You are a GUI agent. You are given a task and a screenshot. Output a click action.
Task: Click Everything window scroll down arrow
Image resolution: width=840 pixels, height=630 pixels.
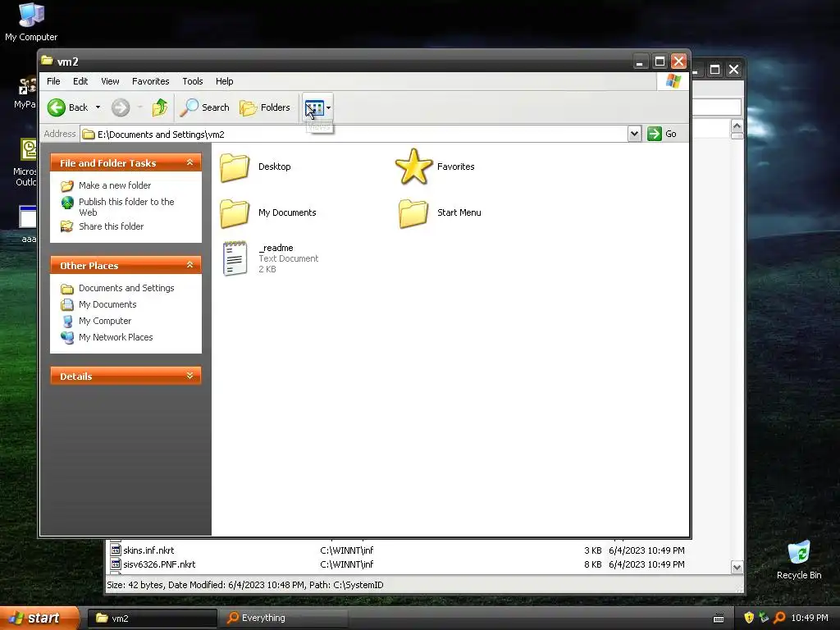click(737, 568)
